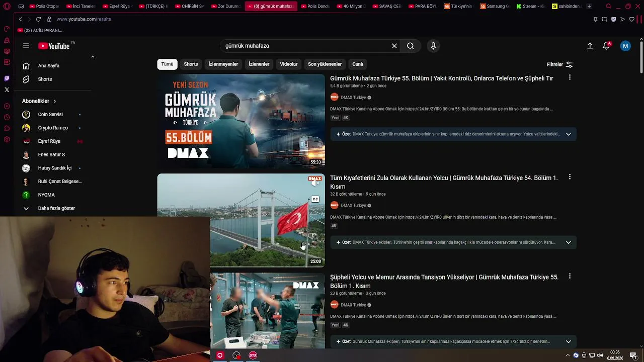Add page to bookmarks with heart icon
644x362 pixels.
point(631,19)
